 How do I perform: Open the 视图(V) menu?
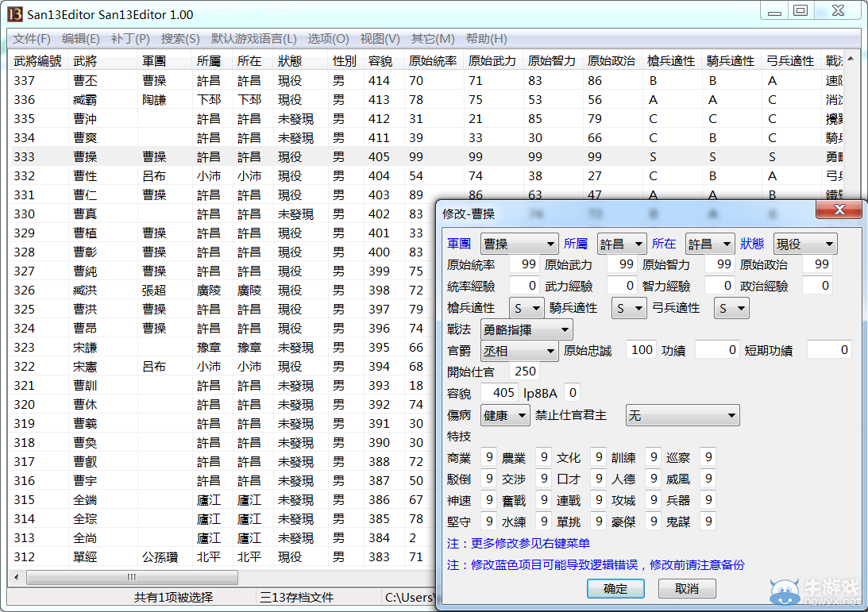(x=380, y=39)
